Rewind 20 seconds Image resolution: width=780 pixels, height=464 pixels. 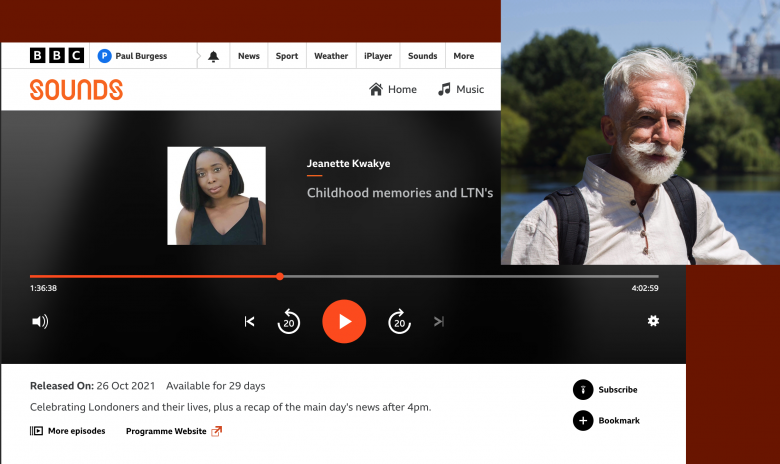coord(289,322)
